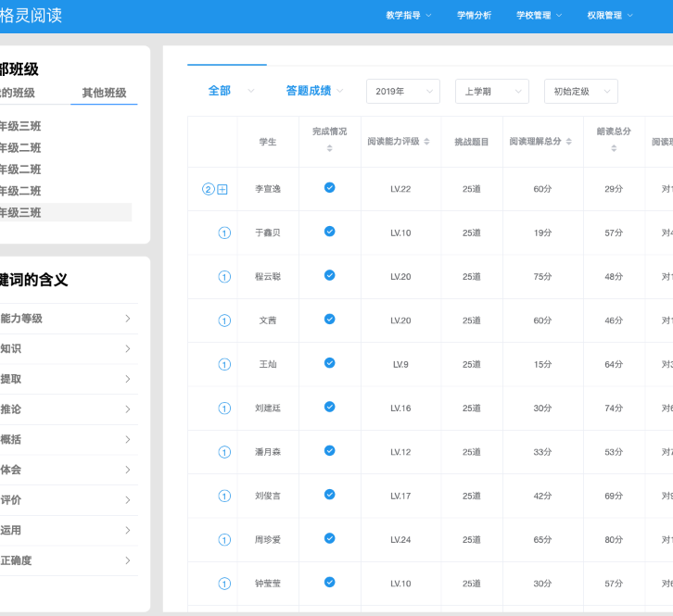Screen dimensions: 673x616
Task: Open the 答题成绩 dropdown
Action: coord(314,91)
